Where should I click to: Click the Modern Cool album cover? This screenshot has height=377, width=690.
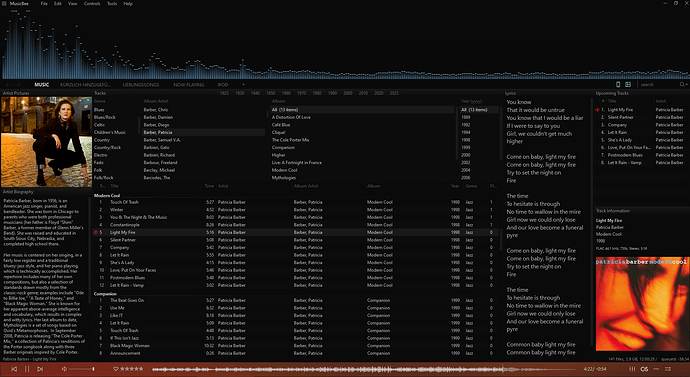[x=642, y=304]
